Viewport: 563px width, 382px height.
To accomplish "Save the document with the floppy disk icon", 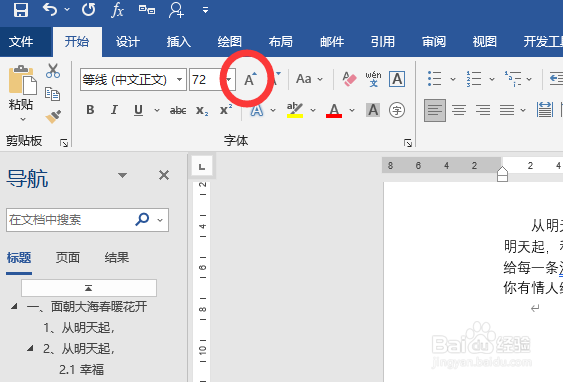I will pyautogui.click(x=20, y=10).
